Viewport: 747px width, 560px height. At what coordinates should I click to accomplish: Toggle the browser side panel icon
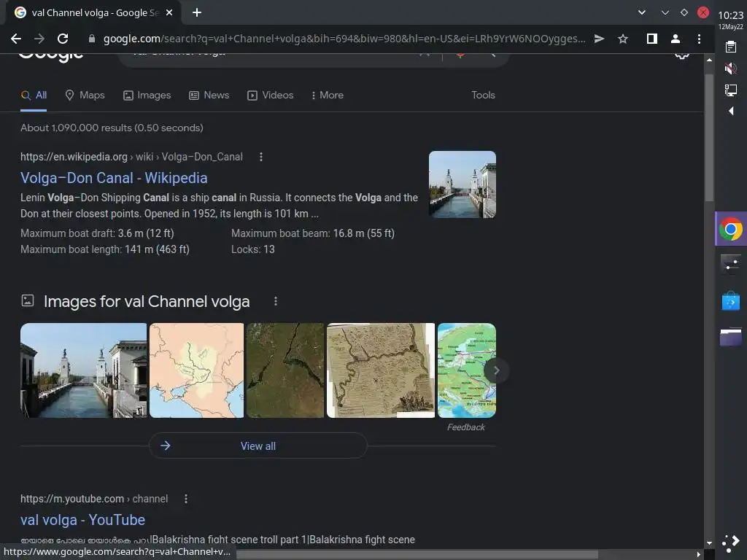coord(651,39)
